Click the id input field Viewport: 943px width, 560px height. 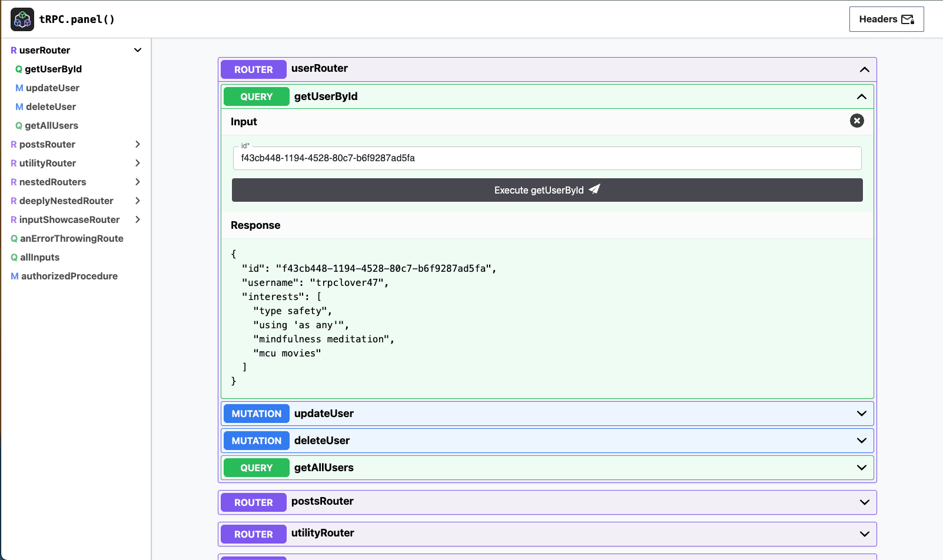pos(547,158)
